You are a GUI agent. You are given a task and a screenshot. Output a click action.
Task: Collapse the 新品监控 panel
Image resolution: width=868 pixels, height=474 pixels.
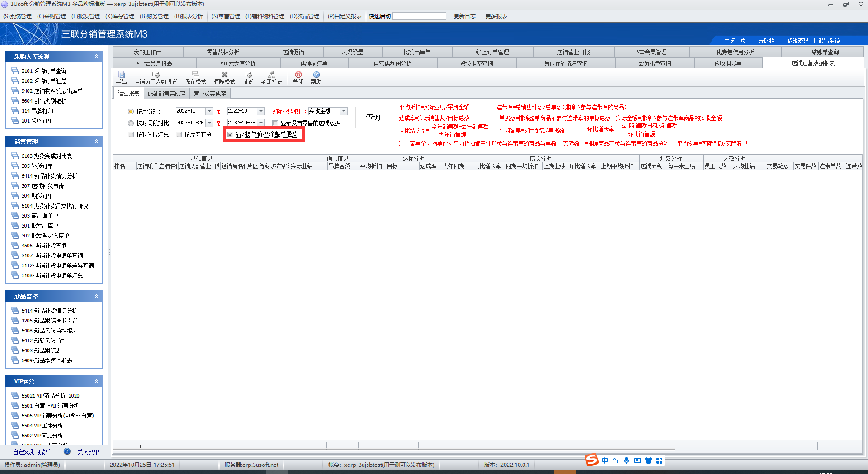point(96,296)
